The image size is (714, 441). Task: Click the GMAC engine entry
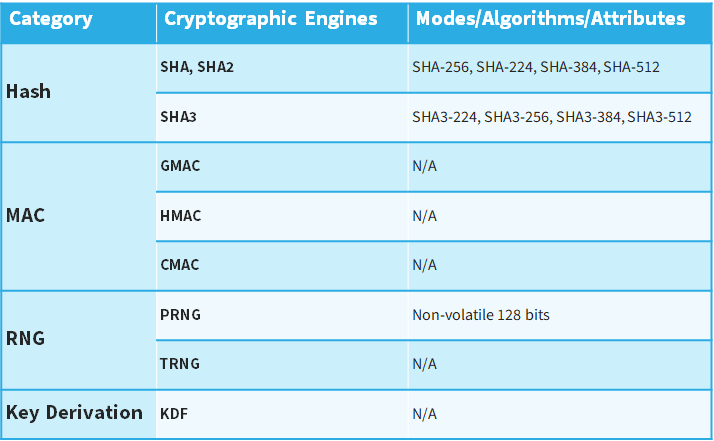tap(180, 166)
